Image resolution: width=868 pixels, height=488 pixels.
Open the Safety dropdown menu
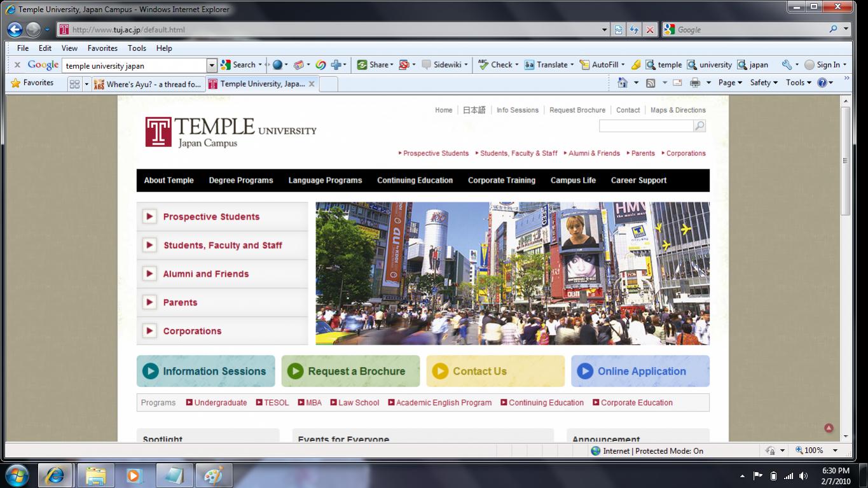point(763,83)
